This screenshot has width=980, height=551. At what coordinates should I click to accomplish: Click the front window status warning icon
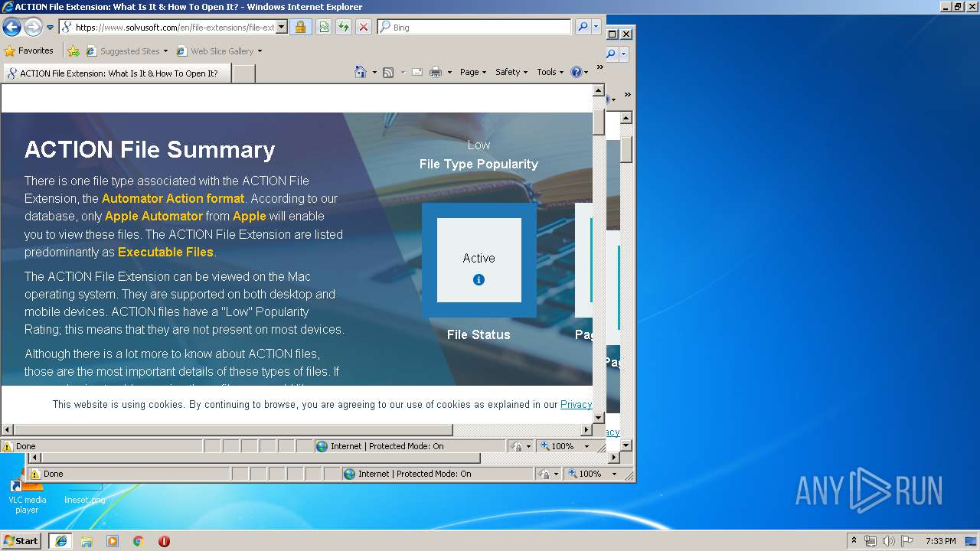8,446
